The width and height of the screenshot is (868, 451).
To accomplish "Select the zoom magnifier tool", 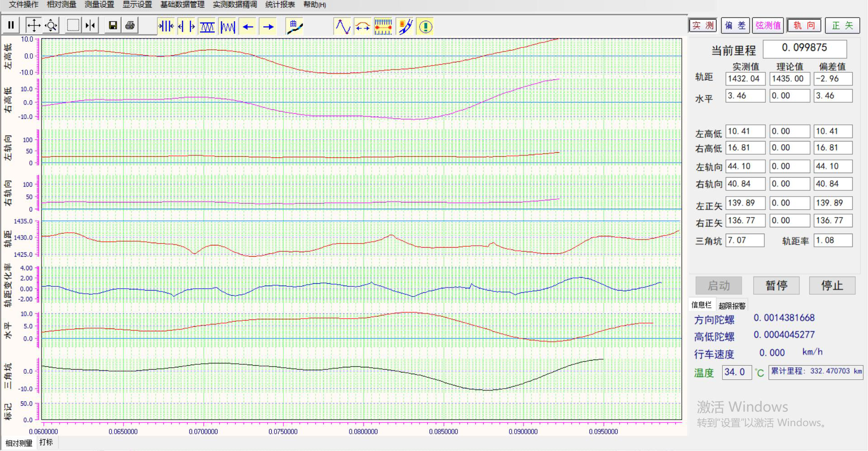I will coord(51,25).
